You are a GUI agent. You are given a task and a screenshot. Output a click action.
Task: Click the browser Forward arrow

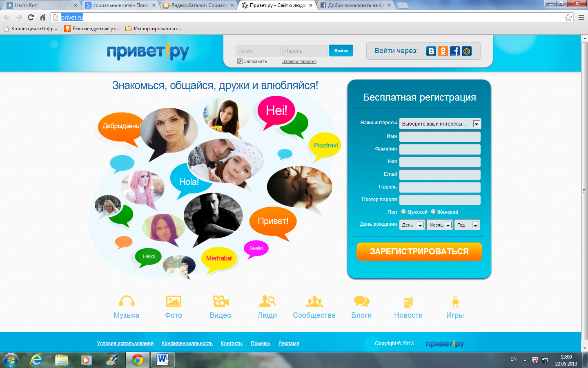click(19, 17)
